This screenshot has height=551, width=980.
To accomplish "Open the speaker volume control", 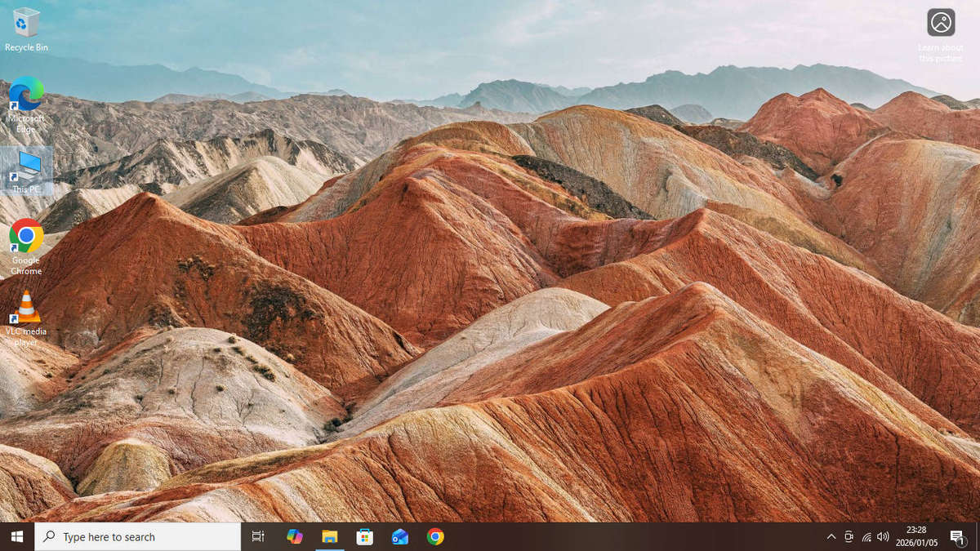I will (x=883, y=536).
